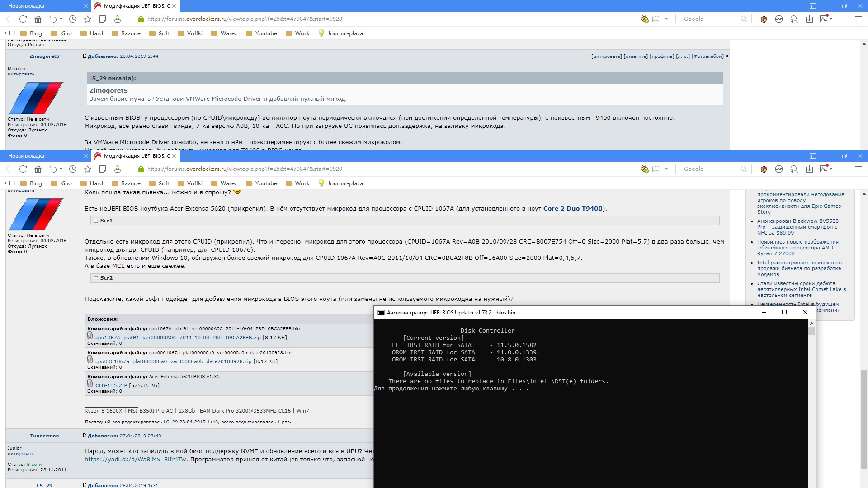The image size is (868, 488).
Task: Toggle the bee security icon in upper browser
Action: (644, 19)
